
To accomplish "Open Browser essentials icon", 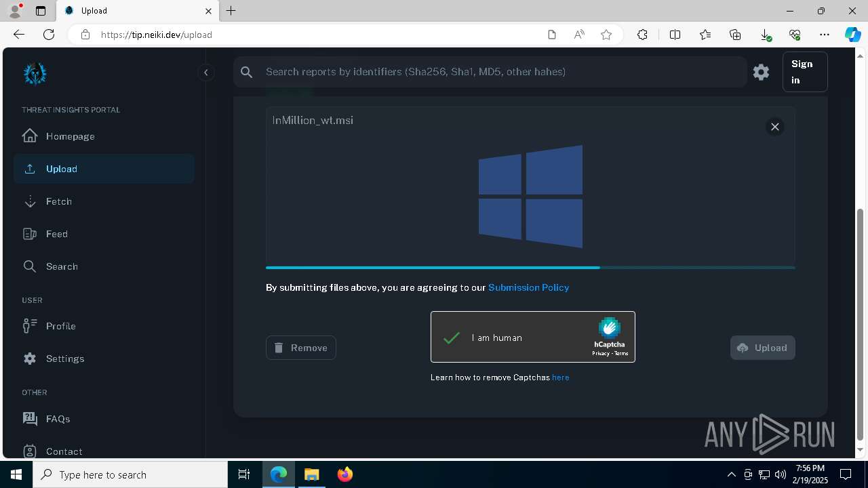I will (x=795, y=35).
